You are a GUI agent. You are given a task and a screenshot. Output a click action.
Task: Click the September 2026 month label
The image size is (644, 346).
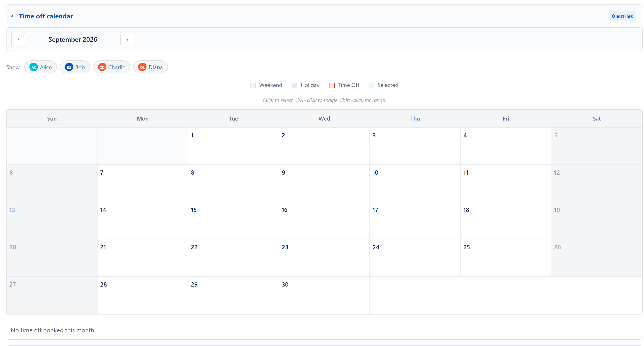73,39
